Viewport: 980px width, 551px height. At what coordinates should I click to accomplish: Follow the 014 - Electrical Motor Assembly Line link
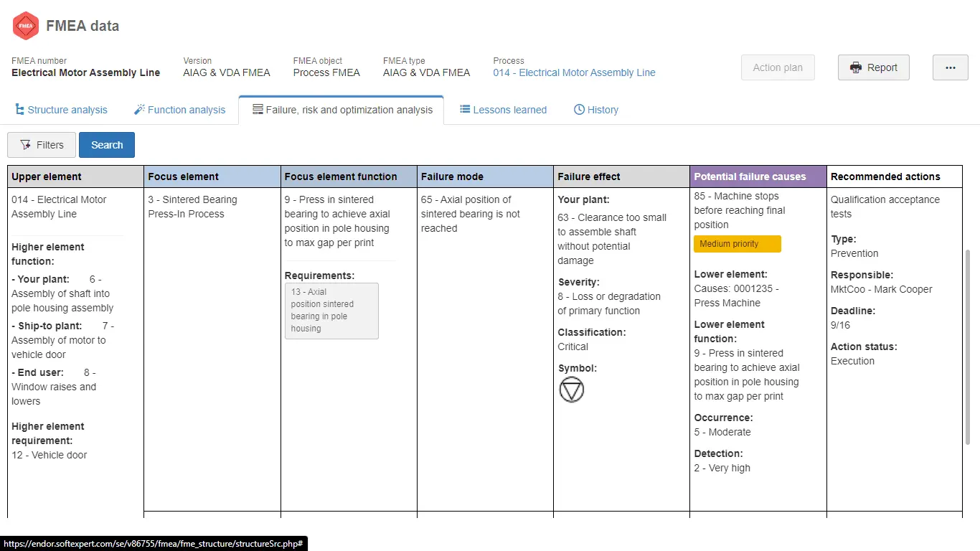pos(574,72)
